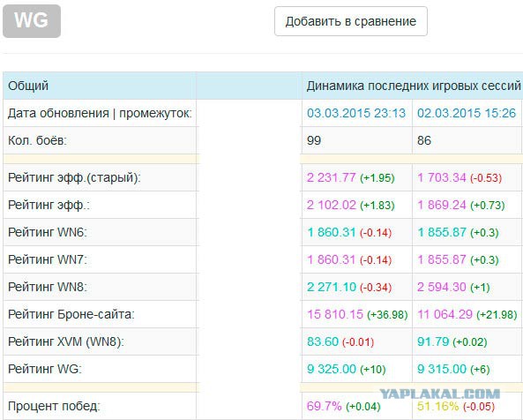
Task: Select efficiency value 1 869.24
Action: tap(442, 205)
